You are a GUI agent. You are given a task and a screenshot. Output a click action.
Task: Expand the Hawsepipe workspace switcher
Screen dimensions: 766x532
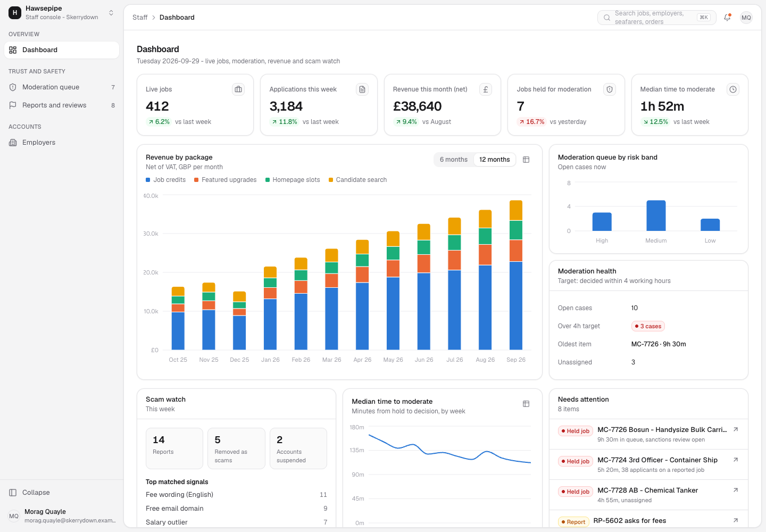pos(62,13)
